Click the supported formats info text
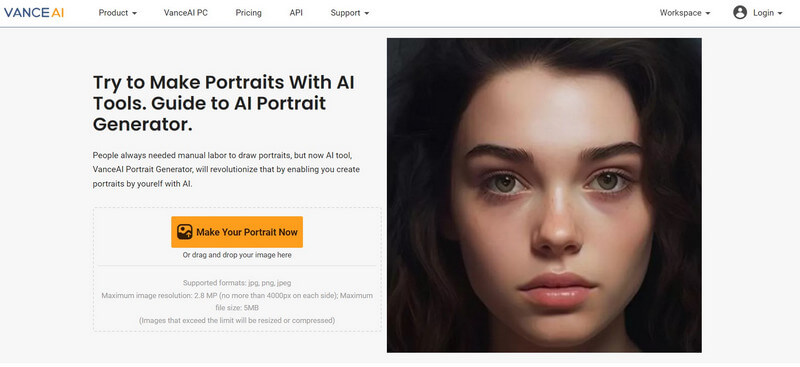Viewport: 800px width, 367px height. point(237,283)
